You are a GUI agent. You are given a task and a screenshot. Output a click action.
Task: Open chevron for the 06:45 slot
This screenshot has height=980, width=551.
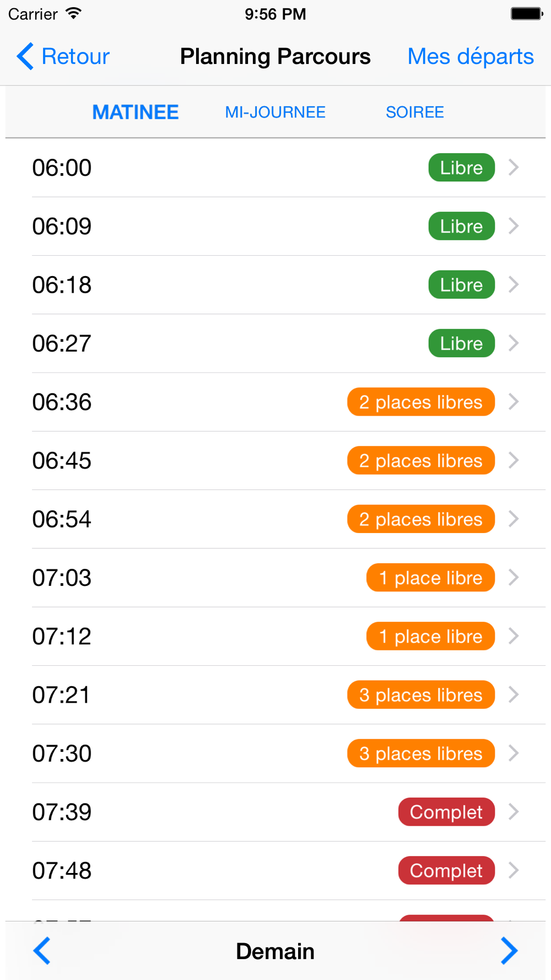[x=514, y=460]
